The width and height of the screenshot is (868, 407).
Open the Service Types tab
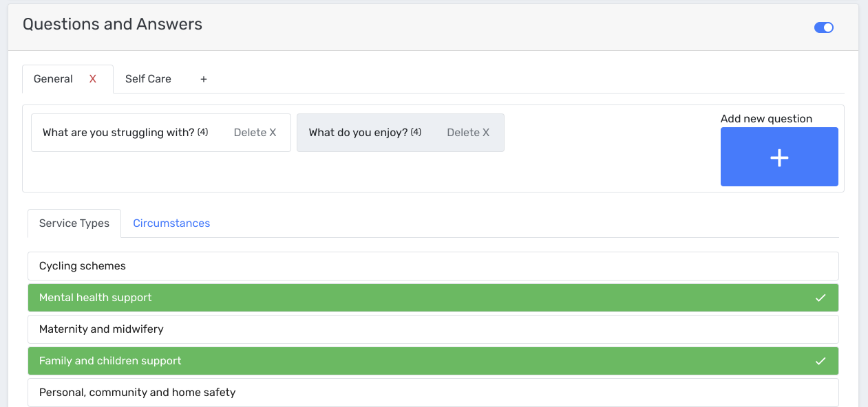click(74, 223)
